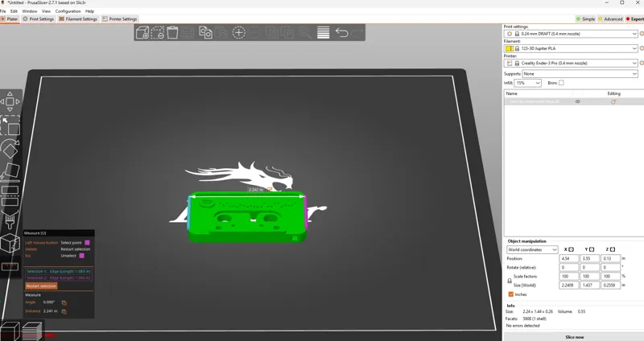Select the Rotate gizmo tool

(10, 149)
